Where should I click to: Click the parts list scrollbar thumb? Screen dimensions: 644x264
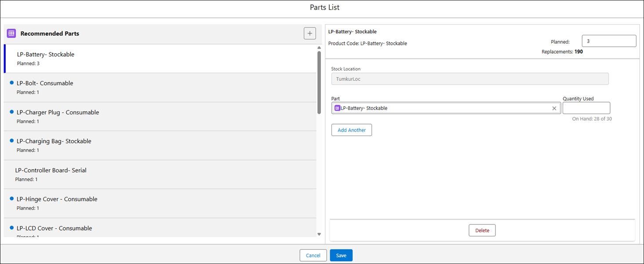(x=319, y=83)
